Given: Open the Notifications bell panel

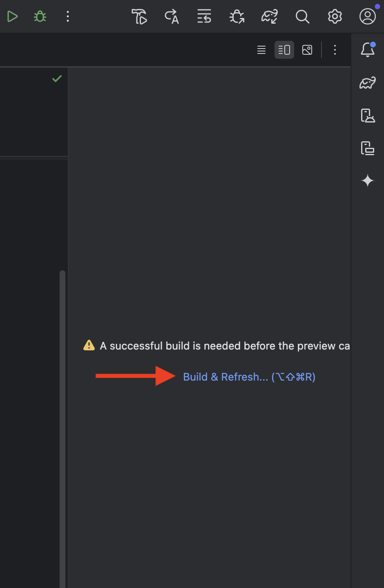Looking at the screenshot, I should 368,50.
